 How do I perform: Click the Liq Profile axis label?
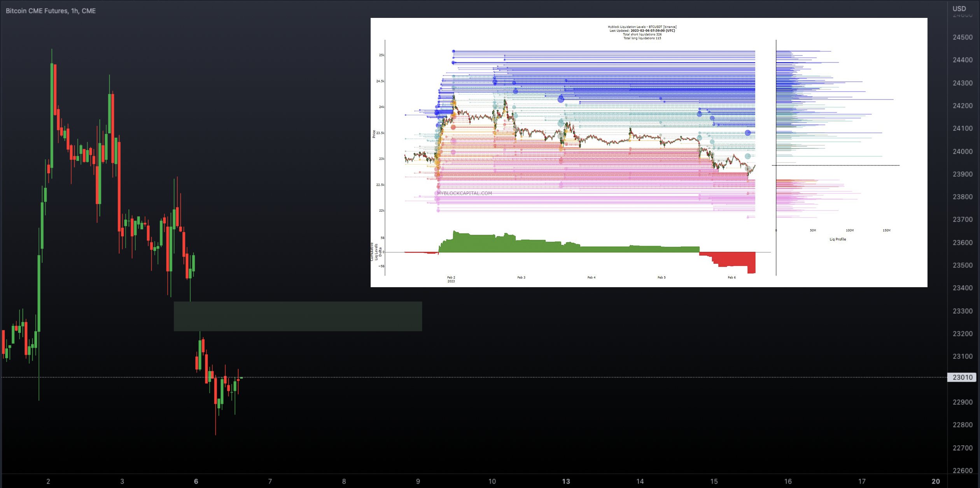[838, 239]
